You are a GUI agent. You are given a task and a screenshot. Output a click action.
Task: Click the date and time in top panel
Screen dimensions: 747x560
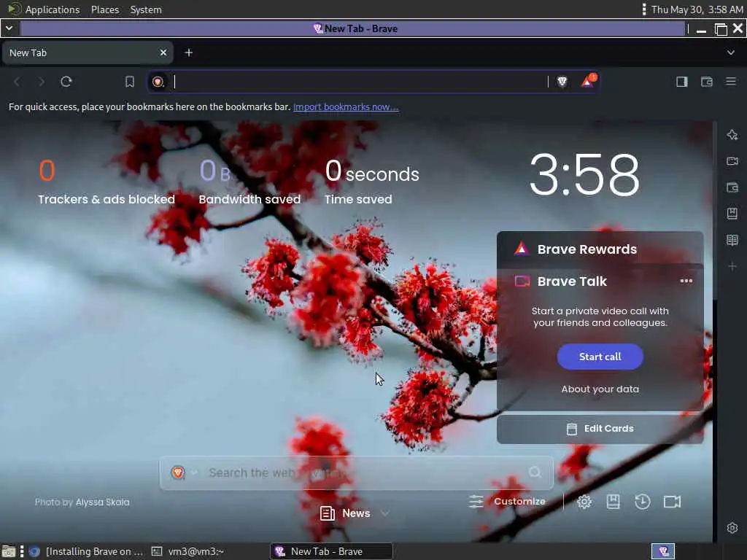(697, 9)
